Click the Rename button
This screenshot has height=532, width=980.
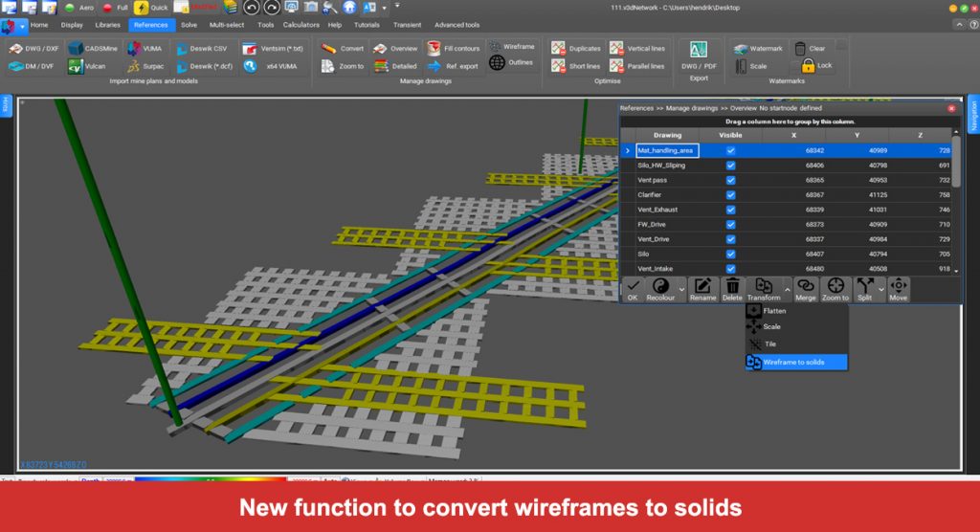702,289
